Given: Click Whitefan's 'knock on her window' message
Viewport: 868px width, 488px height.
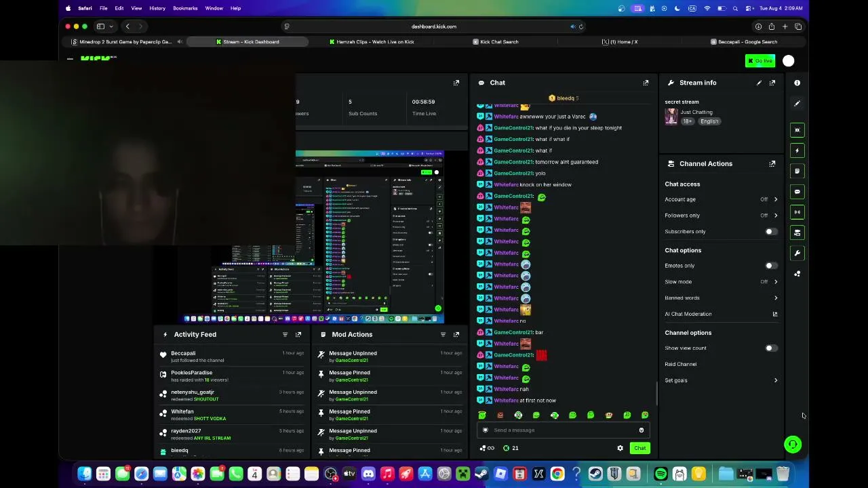Looking at the screenshot, I should [x=545, y=184].
